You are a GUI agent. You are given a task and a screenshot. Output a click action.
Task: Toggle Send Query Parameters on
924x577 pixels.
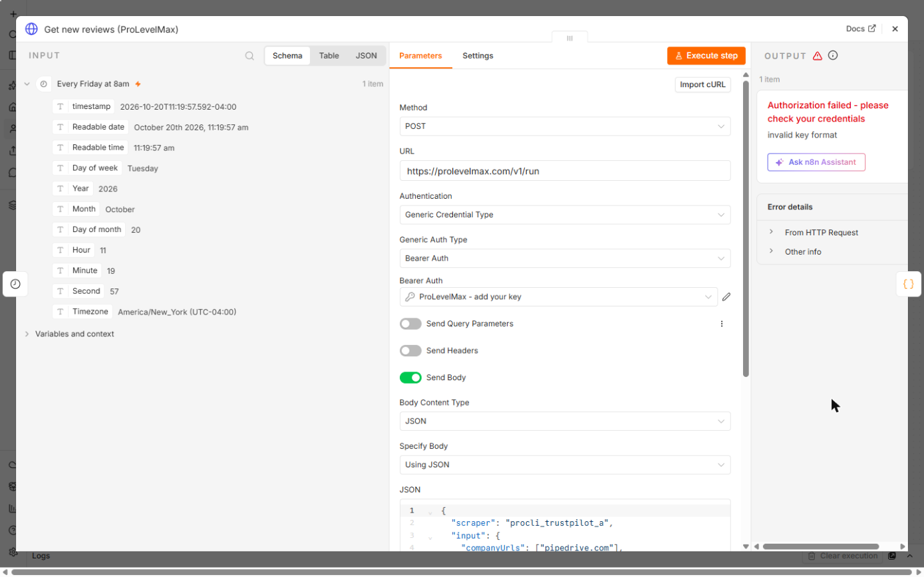tap(410, 324)
